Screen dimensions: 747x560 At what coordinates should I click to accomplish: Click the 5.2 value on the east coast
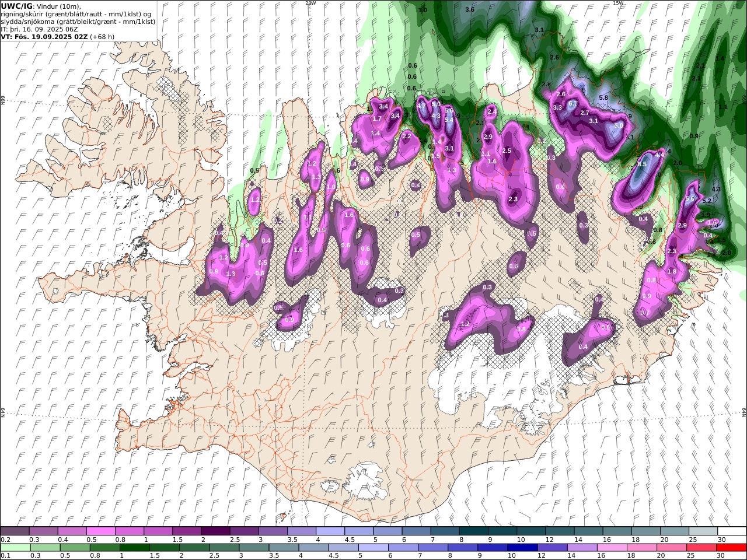click(x=707, y=201)
